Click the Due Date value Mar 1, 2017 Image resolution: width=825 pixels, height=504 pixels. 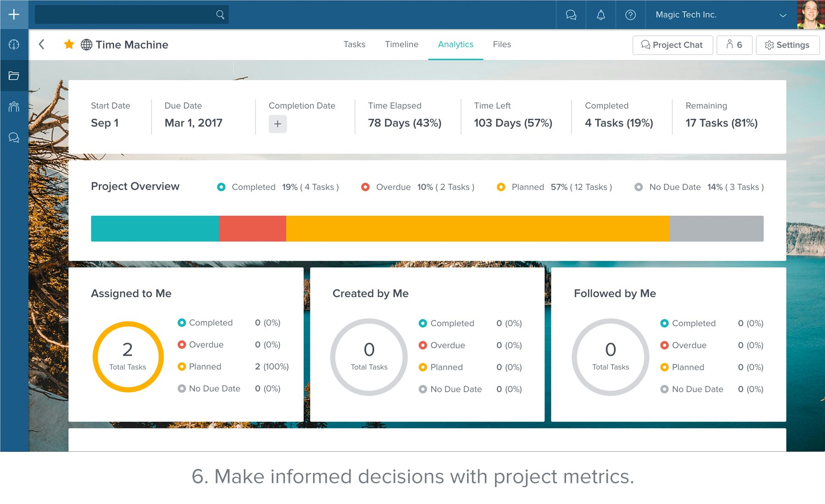193,123
